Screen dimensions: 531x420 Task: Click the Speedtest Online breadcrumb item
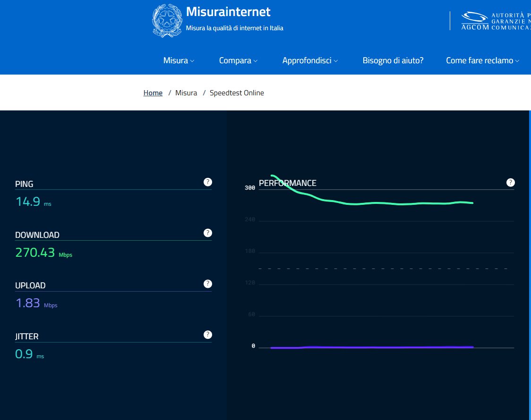coord(237,93)
